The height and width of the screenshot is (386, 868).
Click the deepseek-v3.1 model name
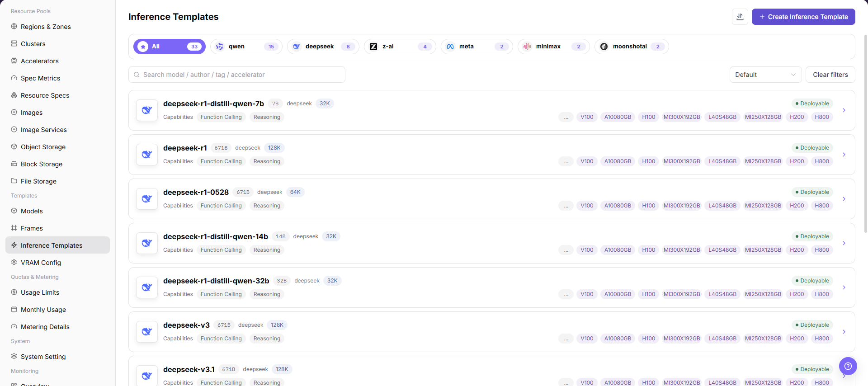tap(189, 369)
